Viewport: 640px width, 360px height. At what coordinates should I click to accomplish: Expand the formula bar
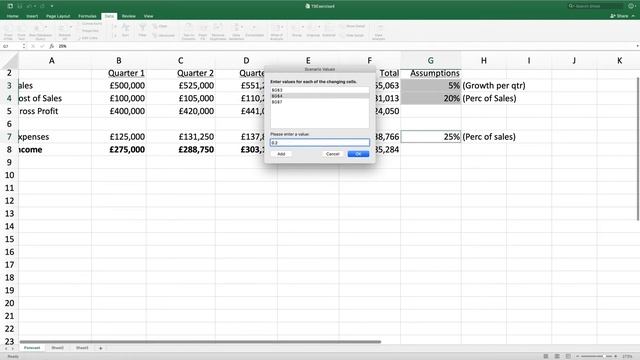point(637,46)
